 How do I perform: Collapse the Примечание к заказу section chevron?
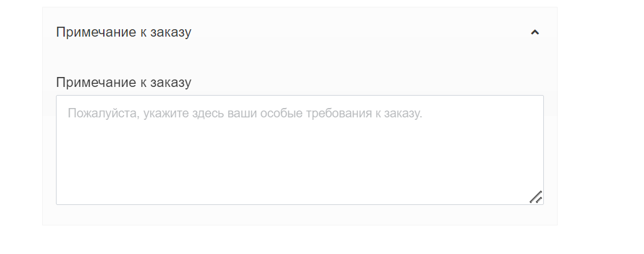pos(535,32)
